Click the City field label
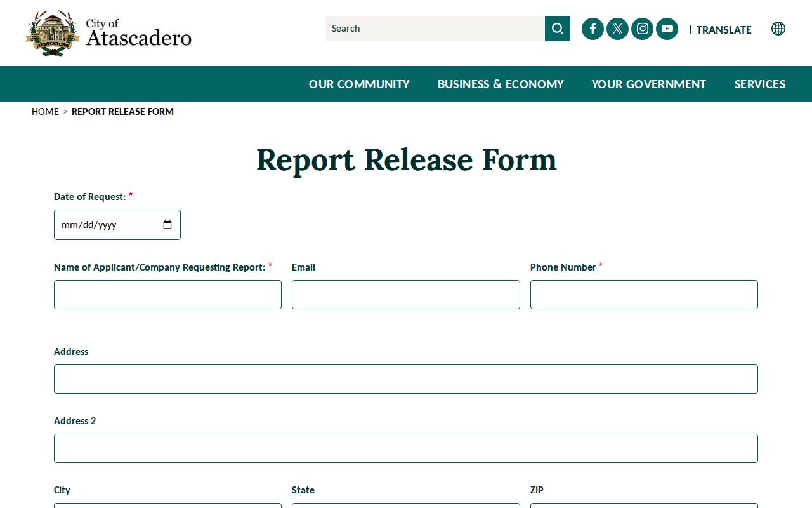This screenshot has width=812, height=508. [x=62, y=490]
